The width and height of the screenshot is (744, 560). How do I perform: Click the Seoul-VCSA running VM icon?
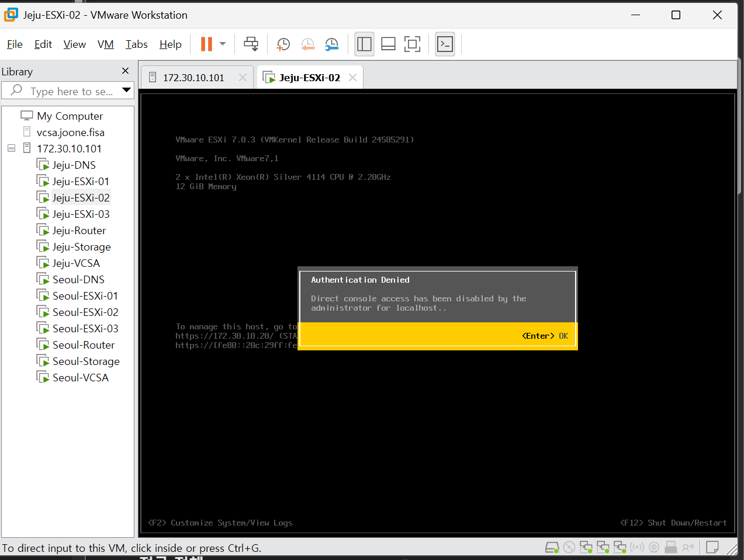pos(43,377)
